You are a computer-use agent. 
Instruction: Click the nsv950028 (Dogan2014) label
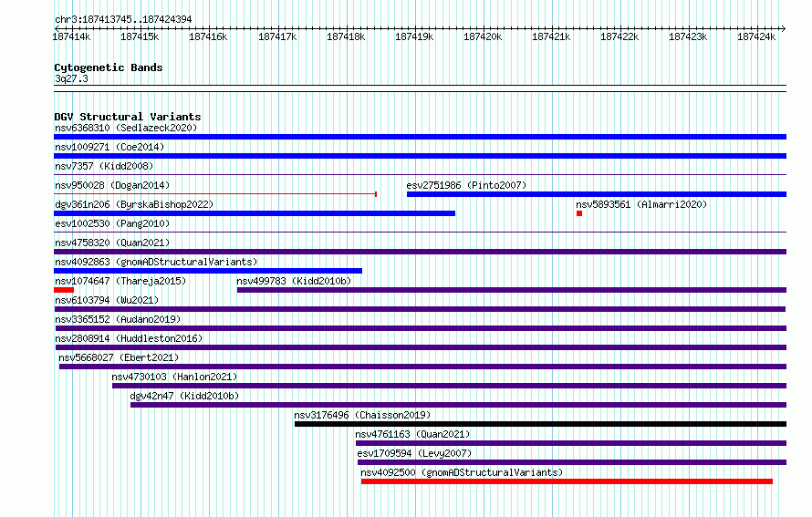(x=112, y=185)
